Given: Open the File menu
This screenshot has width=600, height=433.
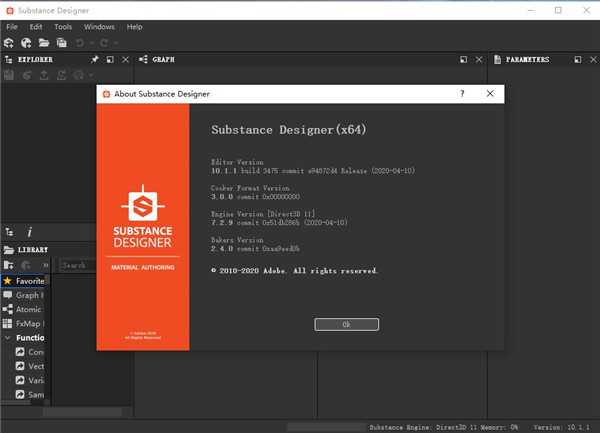Looking at the screenshot, I should pos(12,27).
